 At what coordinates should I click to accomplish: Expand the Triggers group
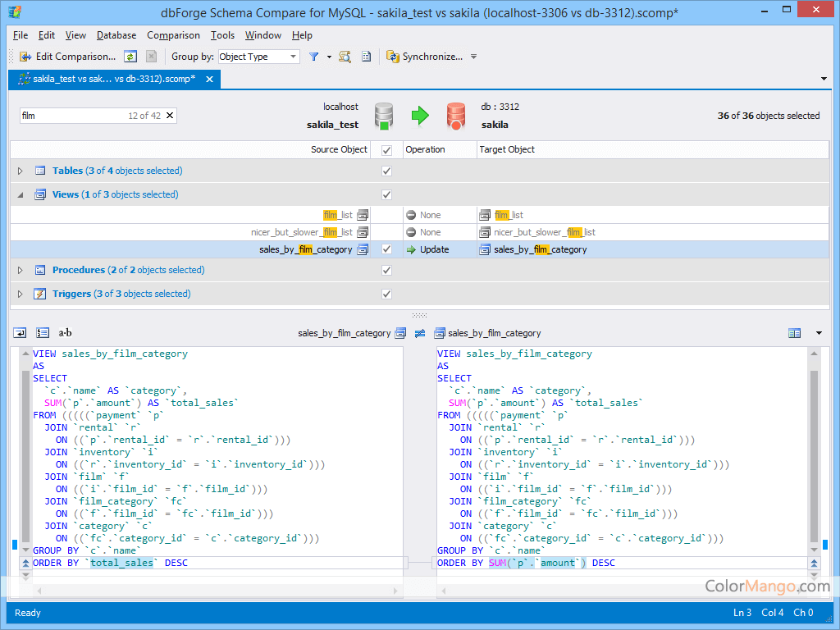[x=21, y=294]
